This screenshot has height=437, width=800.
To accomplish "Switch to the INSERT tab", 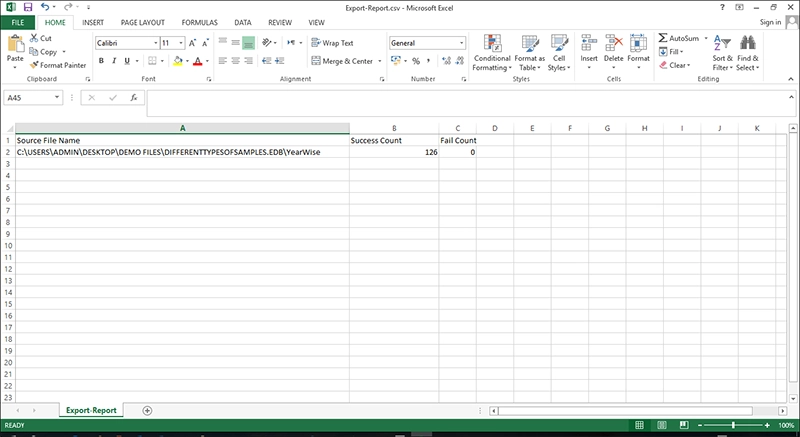I will click(x=93, y=22).
